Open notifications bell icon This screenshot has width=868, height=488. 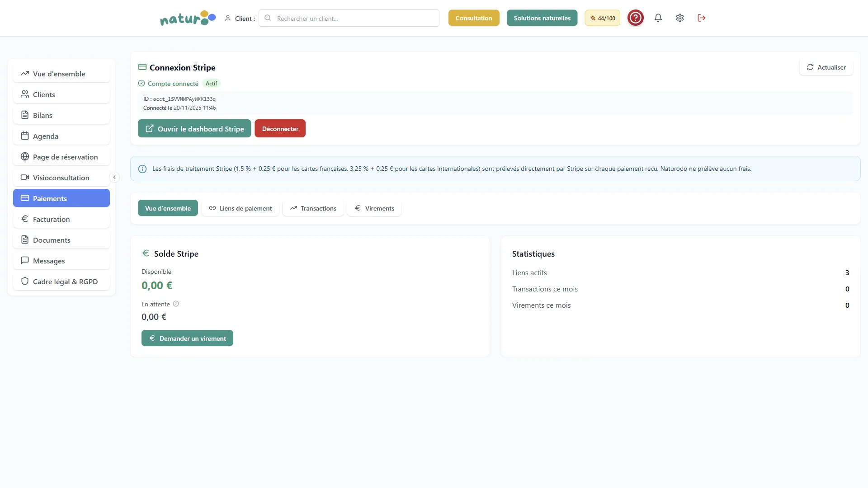coord(658,18)
